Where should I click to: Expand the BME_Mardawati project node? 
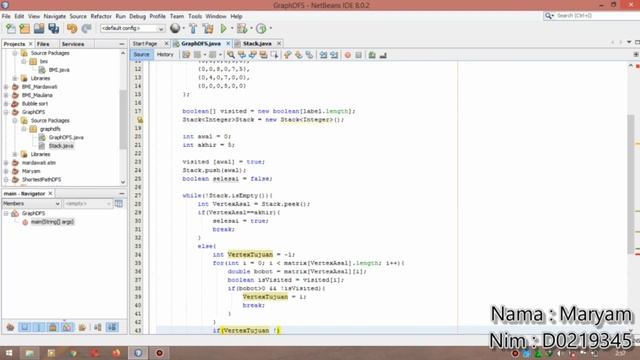coord(6,87)
